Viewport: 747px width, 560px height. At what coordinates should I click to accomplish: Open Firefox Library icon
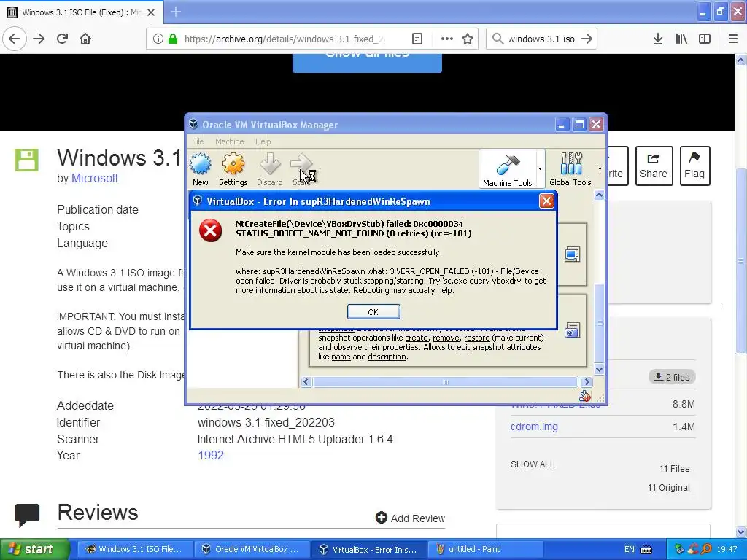(681, 39)
